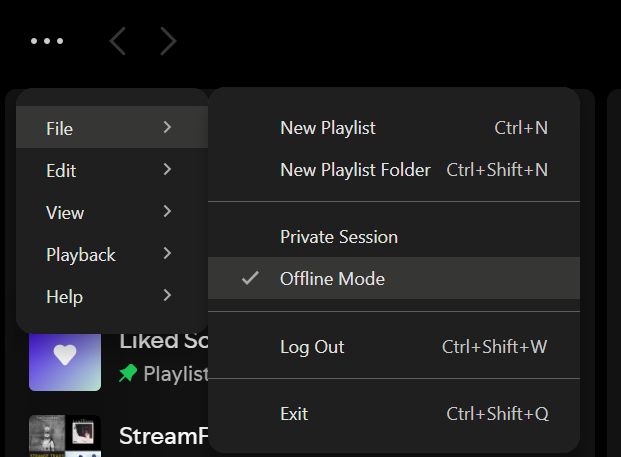Expand the View submenu
The width and height of the screenshot is (621, 457).
65,213
